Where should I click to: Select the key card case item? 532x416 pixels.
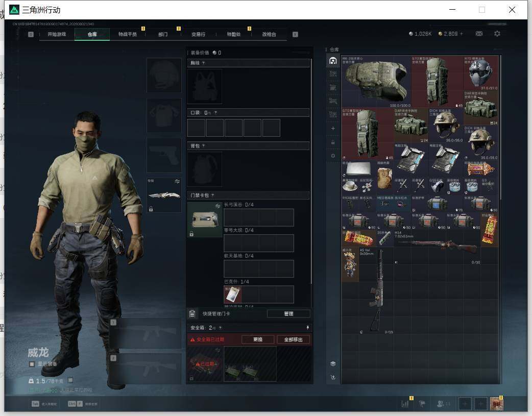tap(205, 220)
